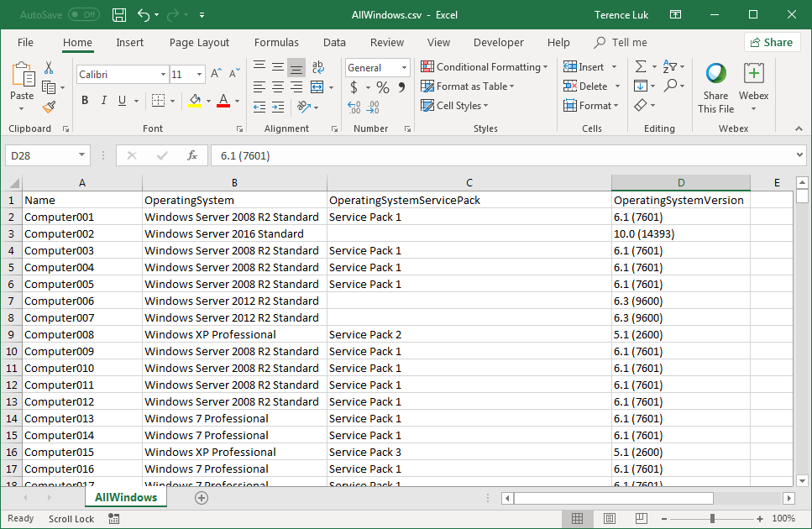Screen dimensions: 812x529
Task: Toggle Bold formatting
Action: [x=85, y=101]
